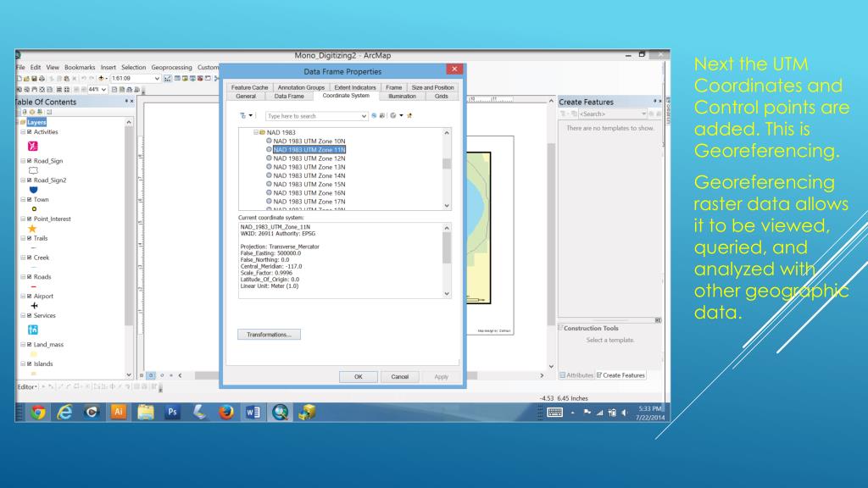
Task: Click the spatial filter icon in dialog
Action: tap(243, 115)
